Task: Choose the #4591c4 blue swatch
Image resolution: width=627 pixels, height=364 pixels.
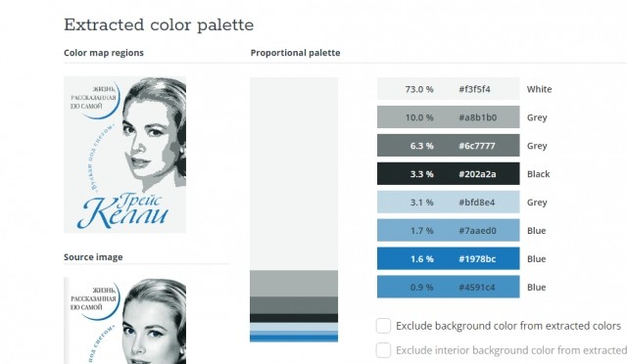Action: (x=449, y=287)
